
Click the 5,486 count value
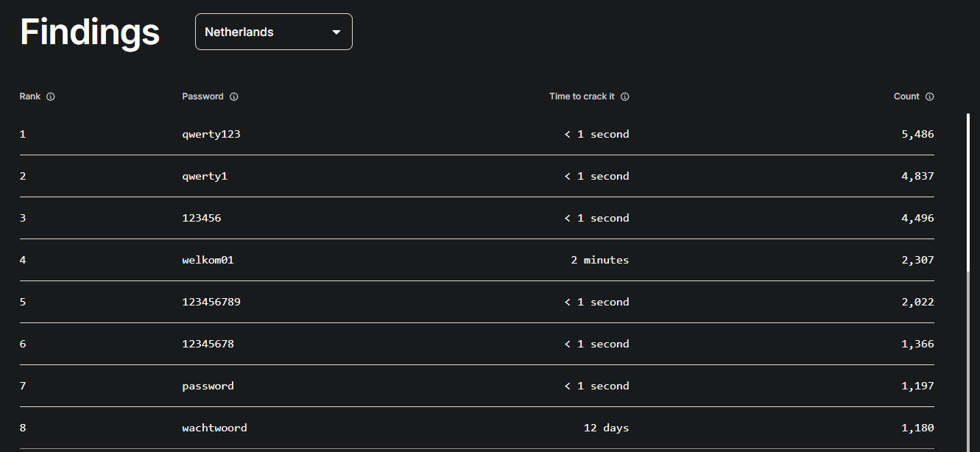(917, 134)
